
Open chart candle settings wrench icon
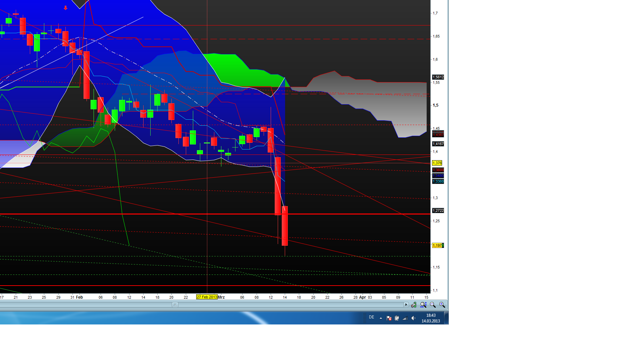point(414,305)
